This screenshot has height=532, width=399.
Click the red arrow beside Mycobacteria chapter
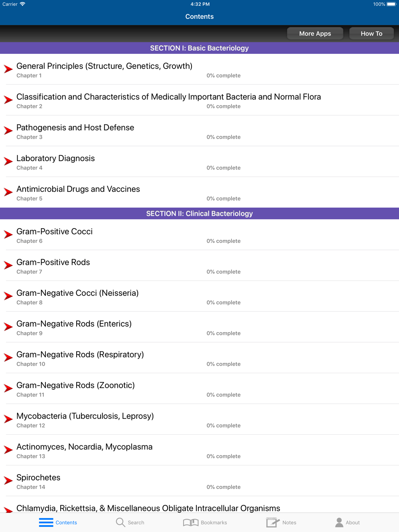[x=8, y=419]
